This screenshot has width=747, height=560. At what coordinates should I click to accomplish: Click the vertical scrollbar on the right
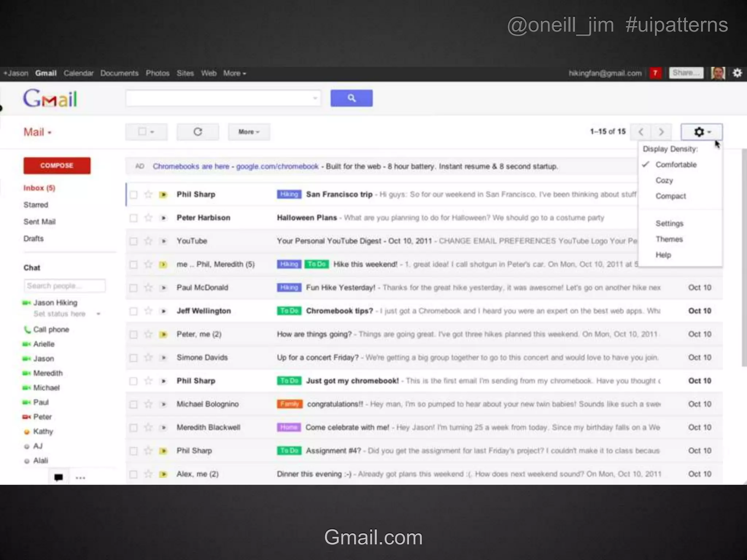(744, 257)
